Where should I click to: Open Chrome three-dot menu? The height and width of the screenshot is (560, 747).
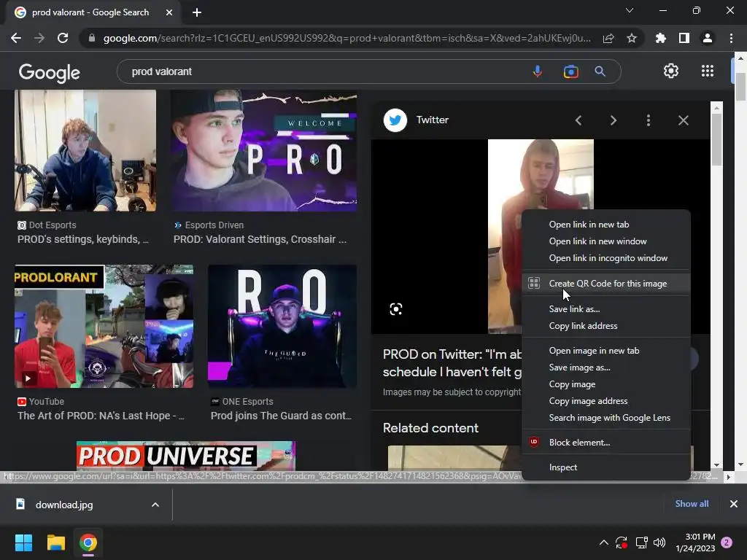(x=731, y=38)
